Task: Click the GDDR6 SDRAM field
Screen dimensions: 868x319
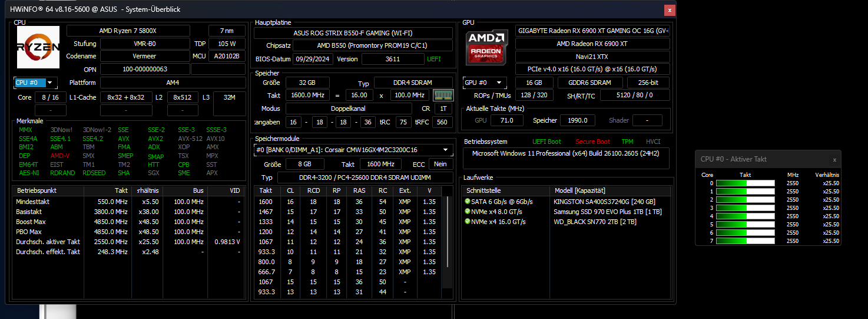Action: (x=590, y=83)
